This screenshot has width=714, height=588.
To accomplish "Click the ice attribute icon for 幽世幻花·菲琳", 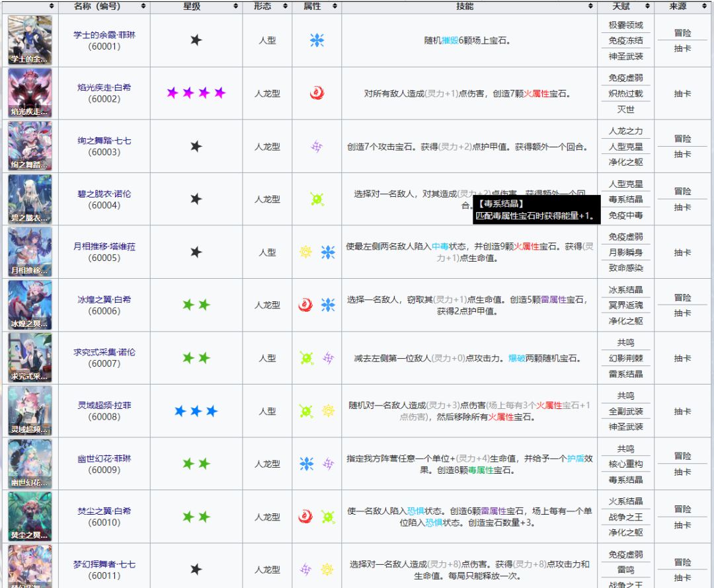I will point(307,464).
